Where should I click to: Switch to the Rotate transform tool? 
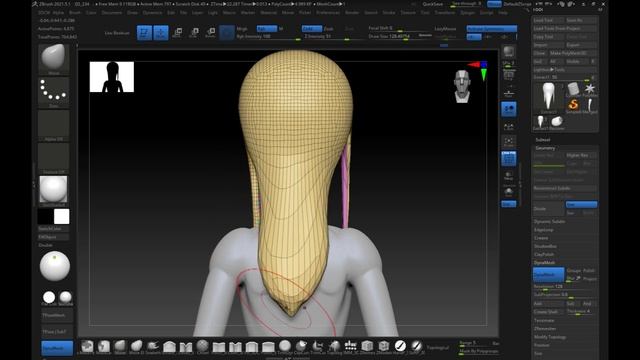(210, 33)
